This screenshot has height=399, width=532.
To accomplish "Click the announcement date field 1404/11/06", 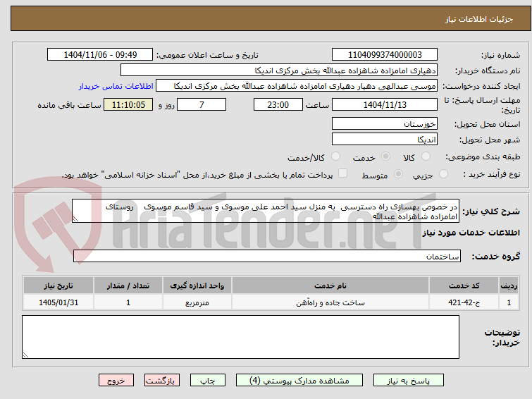I will coord(100,55).
